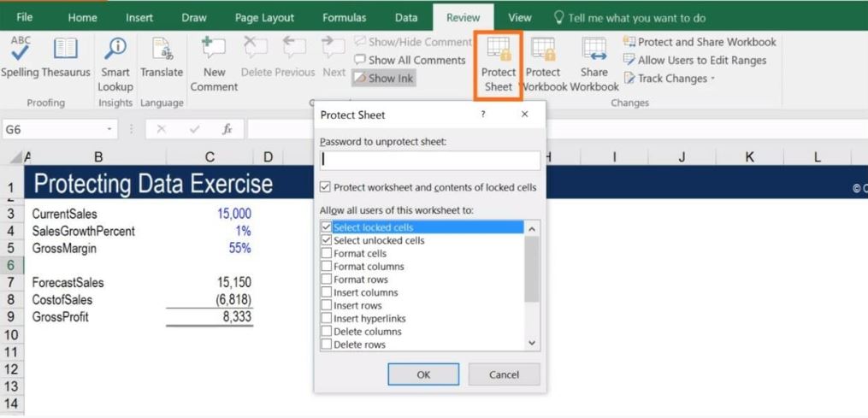Click the permissions list scroll up arrow
Image resolution: width=868 pixels, height=418 pixels.
(532, 228)
